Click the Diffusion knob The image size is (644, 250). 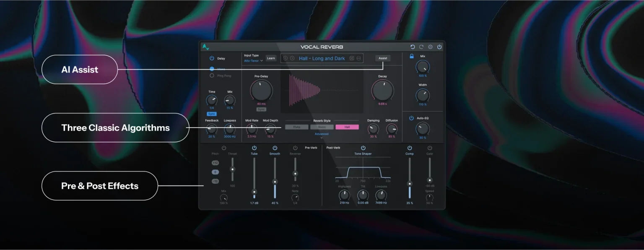pyautogui.click(x=392, y=129)
